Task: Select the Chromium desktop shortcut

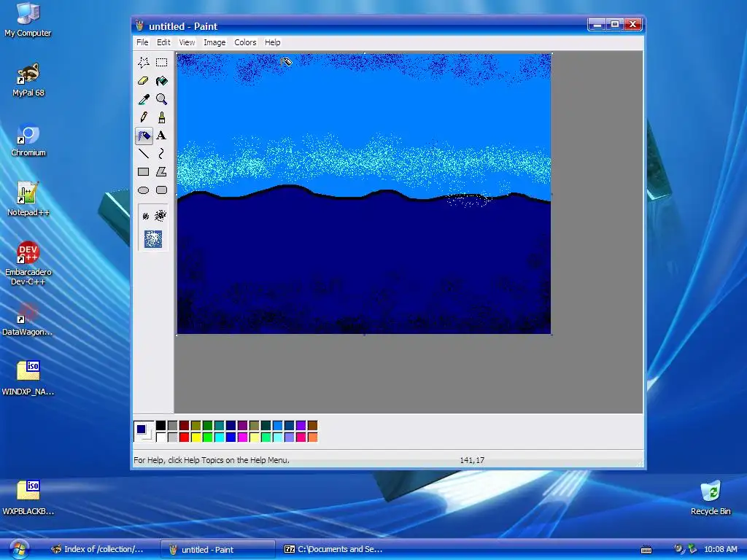Action: (28, 140)
